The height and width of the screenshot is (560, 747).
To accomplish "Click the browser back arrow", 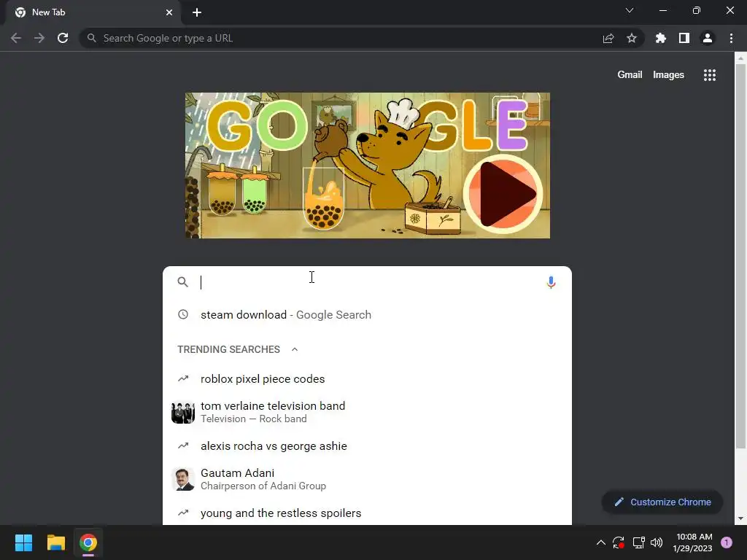I will [16, 38].
